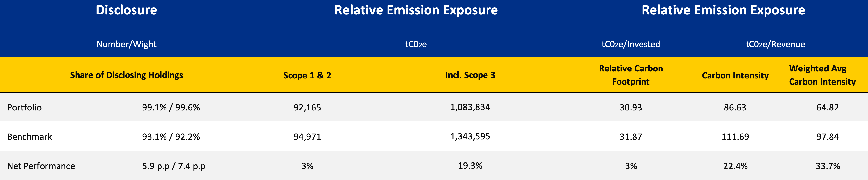Click the Net Performance row label
The height and width of the screenshot is (180, 868).
pos(41,166)
